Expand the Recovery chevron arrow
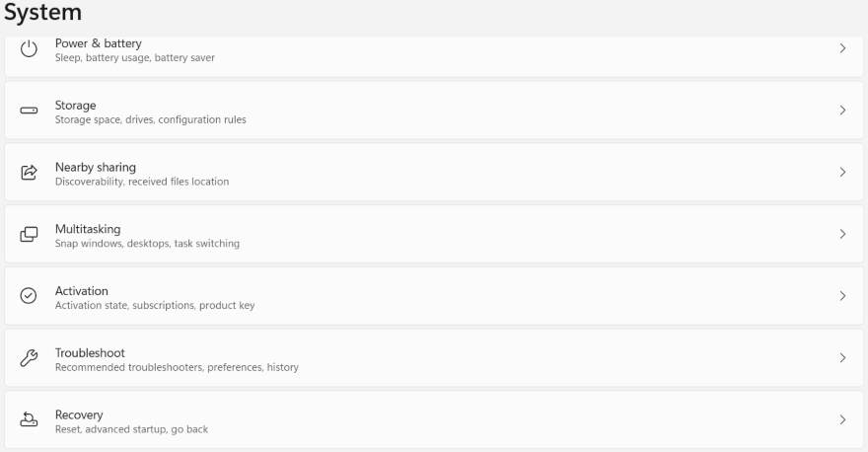868x452 pixels. click(842, 419)
